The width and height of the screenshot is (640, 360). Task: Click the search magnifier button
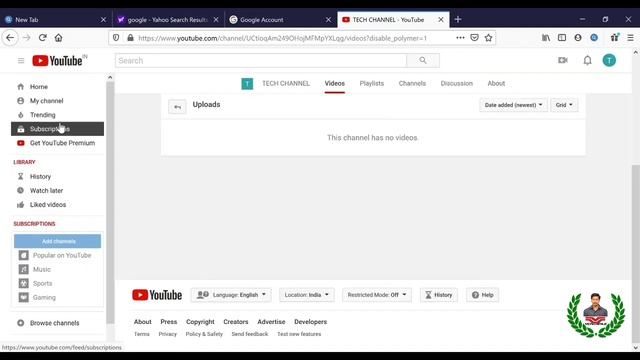click(423, 60)
